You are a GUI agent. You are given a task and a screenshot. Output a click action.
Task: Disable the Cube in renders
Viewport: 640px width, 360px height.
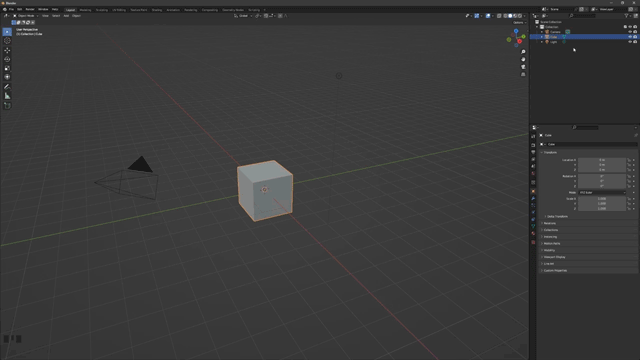point(635,37)
